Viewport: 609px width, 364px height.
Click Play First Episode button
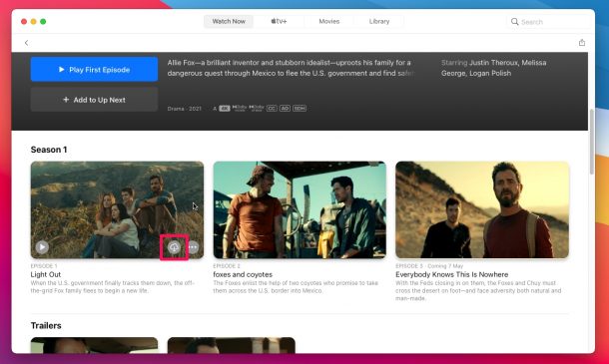94,70
